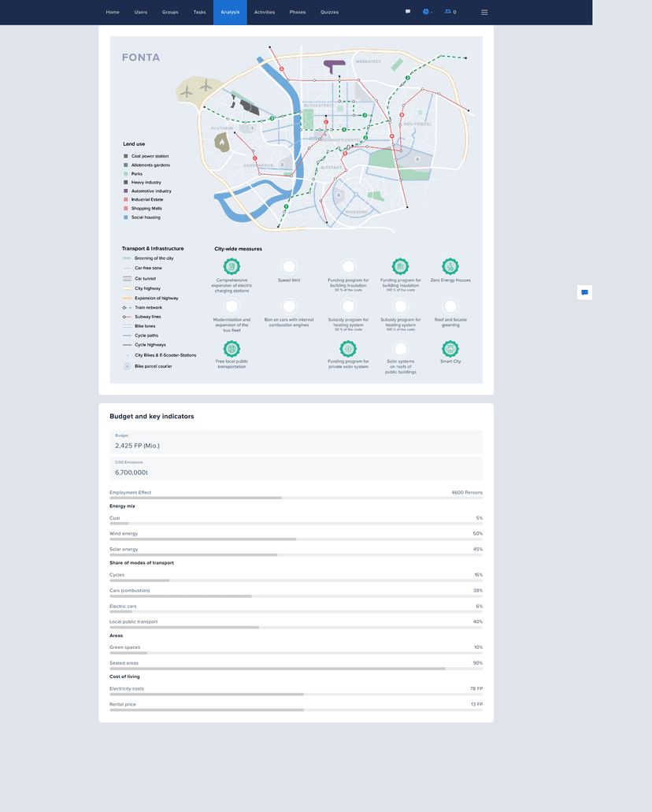Screen dimensions: 652x812
Task: Click the Smart City measure badge
Action: tap(450, 349)
